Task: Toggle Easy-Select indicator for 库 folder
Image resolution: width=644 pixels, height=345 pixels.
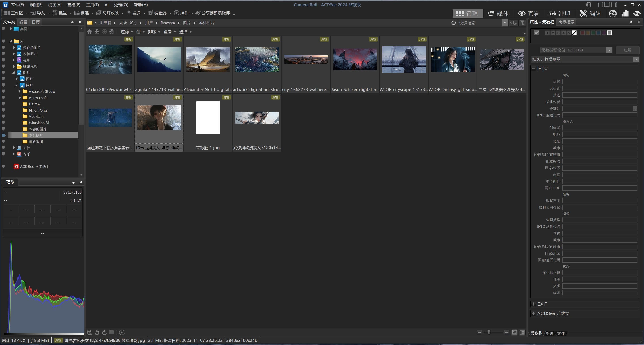Action: [x=4, y=41]
